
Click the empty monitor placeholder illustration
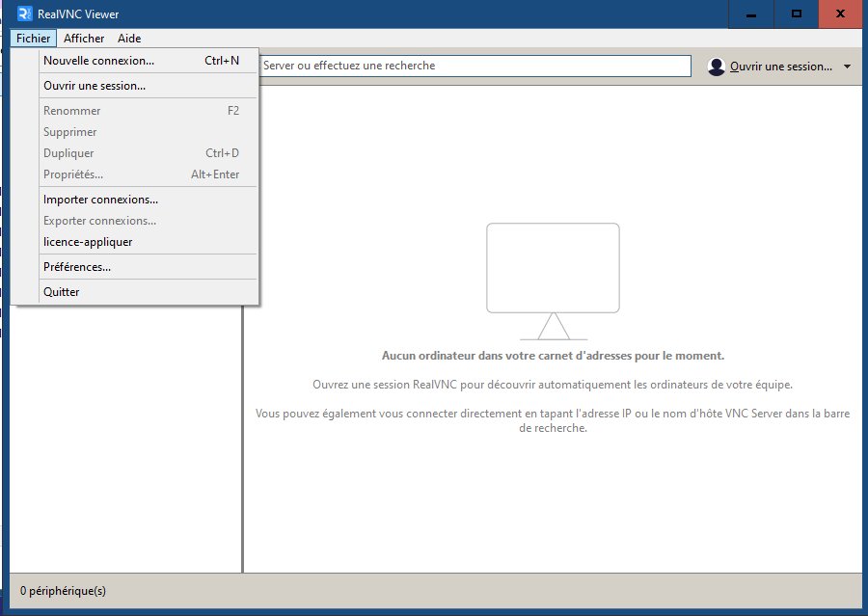tap(553, 281)
